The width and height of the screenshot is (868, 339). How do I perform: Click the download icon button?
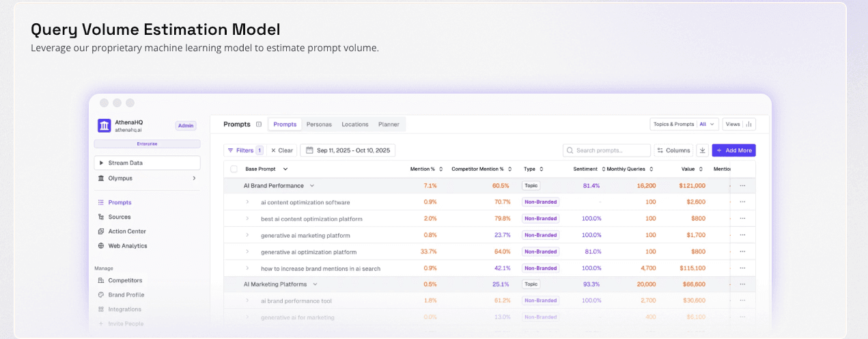(x=702, y=150)
